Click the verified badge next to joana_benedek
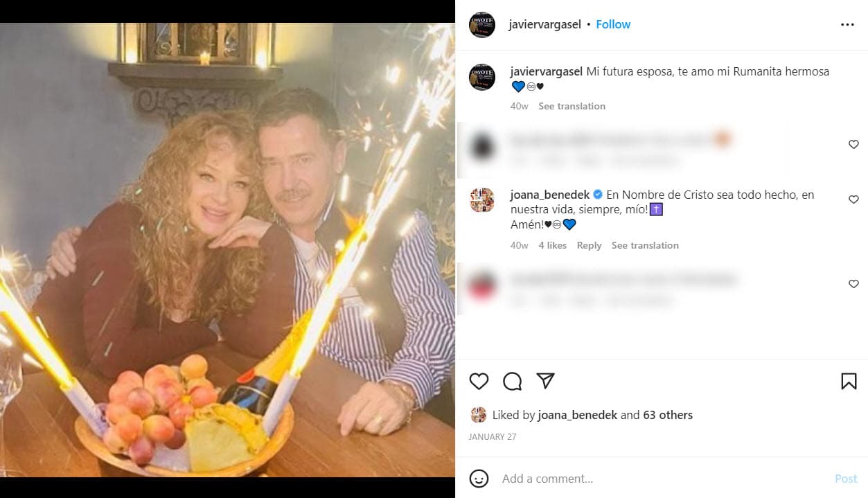This screenshot has width=868, height=498. (597, 195)
